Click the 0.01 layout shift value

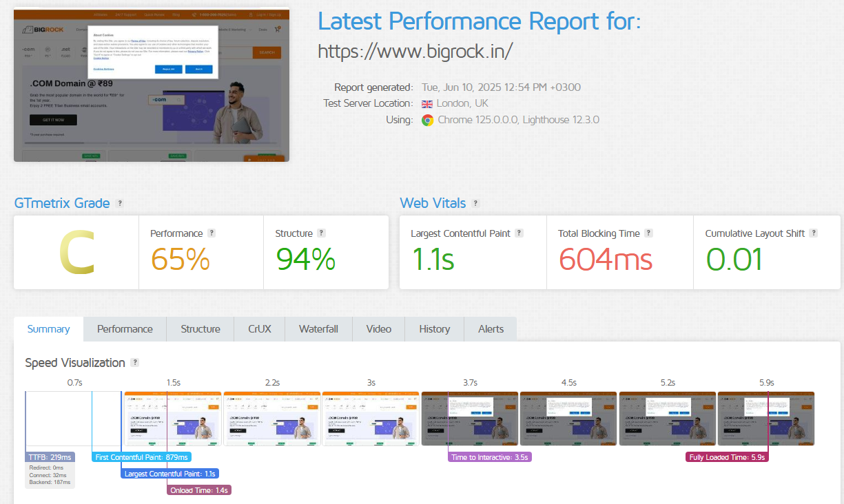click(x=734, y=260)
